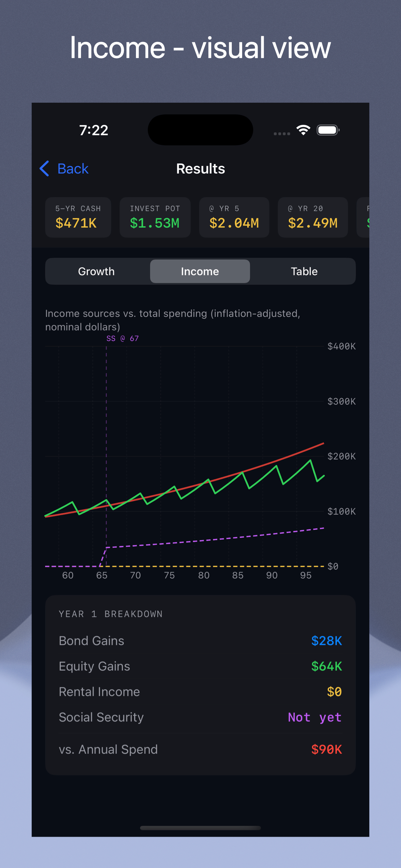Tap the Equity Gains row label
Screen dimensions: 401x868
click(x=94, y=666)
